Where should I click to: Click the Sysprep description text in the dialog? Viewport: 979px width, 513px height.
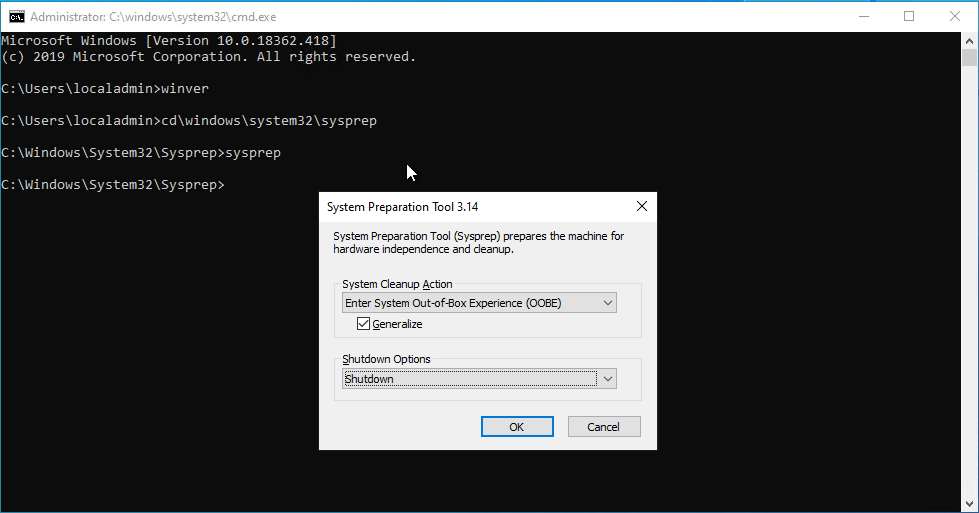tap(479, 242)
